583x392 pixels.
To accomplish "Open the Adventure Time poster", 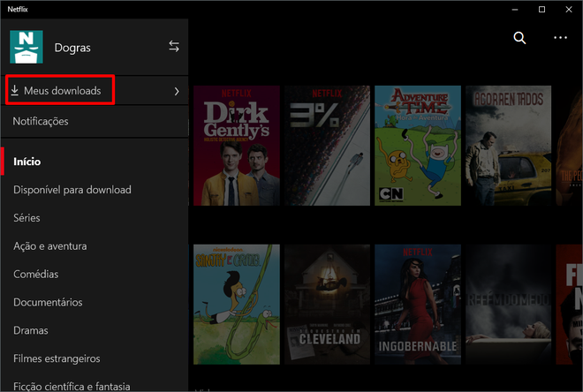I will [418, 146].
